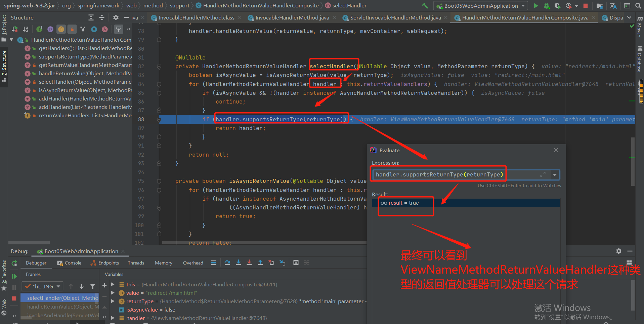This screenshot has height=324, width=644.
Task: Toggle Show Lambdas pink lambda icon
Action: [105, 29]
